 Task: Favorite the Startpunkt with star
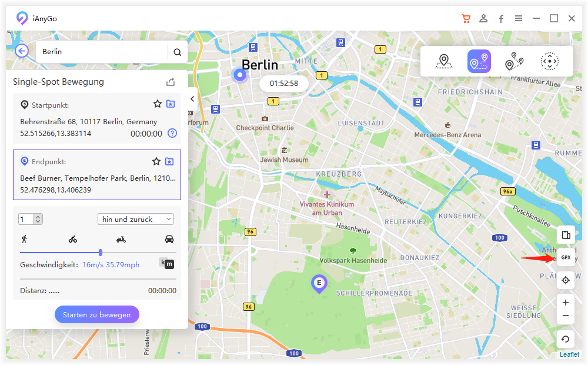158,104
